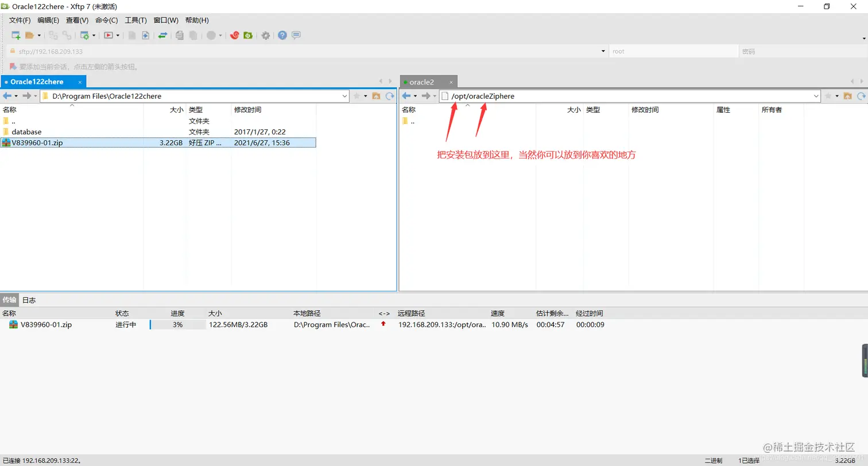
Task: Click remote pane favorites star icon
Action: point(828,96)
